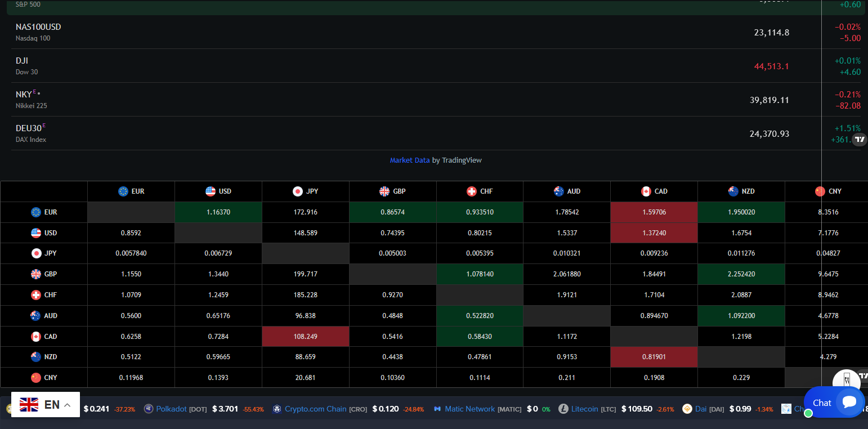Open the Polkadot ticker link

pyautogui.click(x=171, y=409)
